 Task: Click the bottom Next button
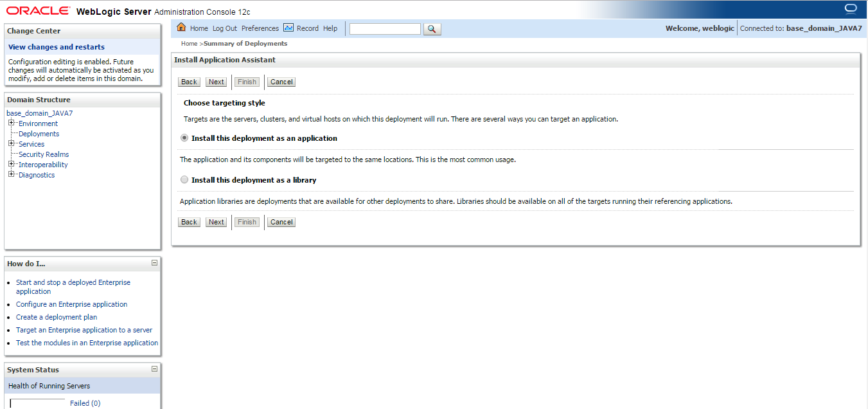click(x=217, y=222)
